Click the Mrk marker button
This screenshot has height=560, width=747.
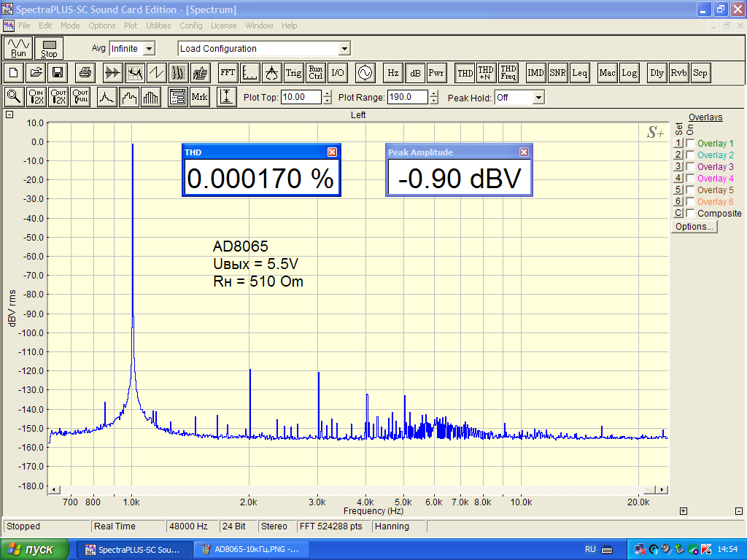click(x=199, y=97)
